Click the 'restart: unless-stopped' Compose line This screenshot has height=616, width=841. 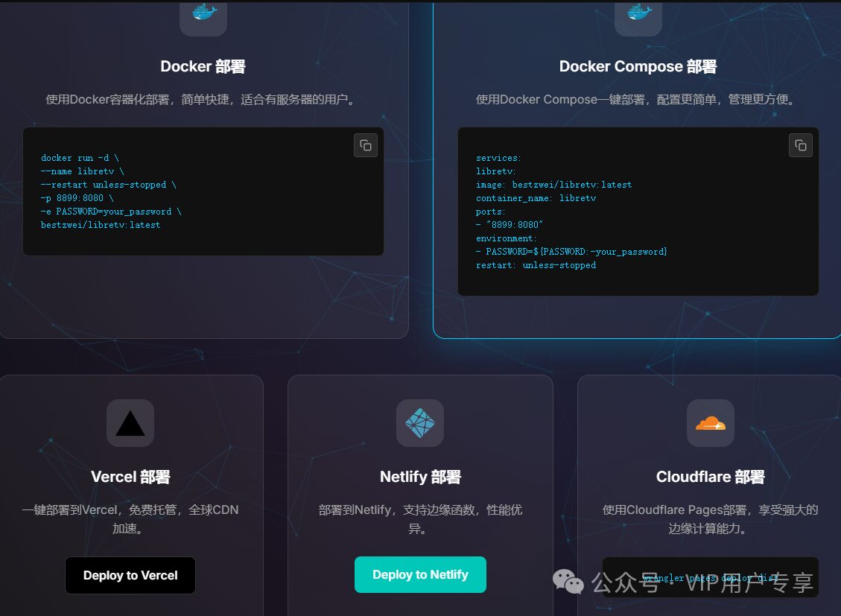tap(536, 265)
